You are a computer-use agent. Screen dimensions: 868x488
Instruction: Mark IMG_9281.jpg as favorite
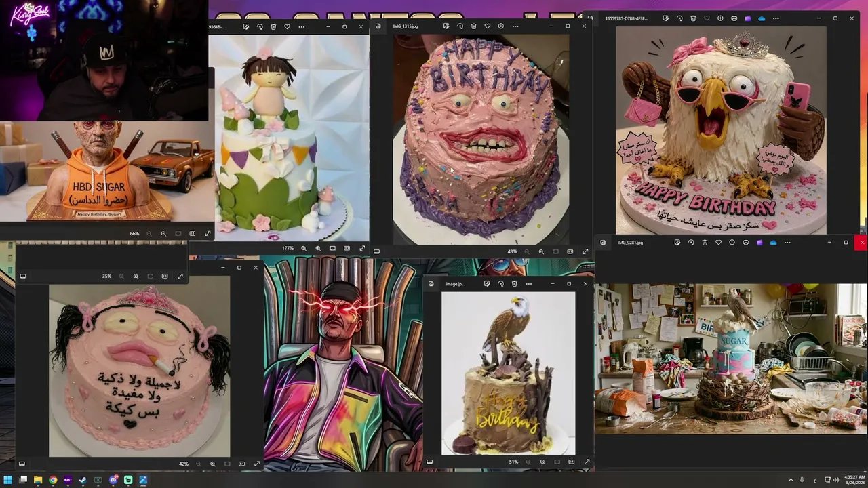[x=718, y=243]
